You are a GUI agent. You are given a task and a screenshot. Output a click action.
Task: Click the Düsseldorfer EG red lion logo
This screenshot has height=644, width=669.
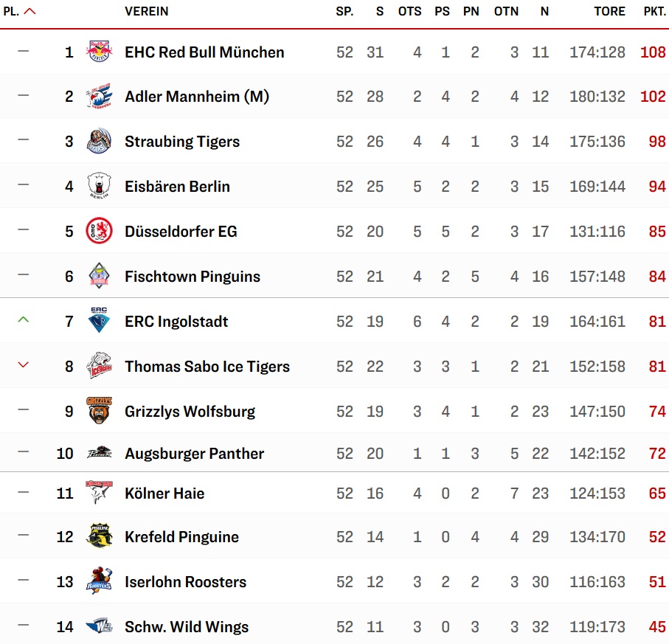coord(99,231)
